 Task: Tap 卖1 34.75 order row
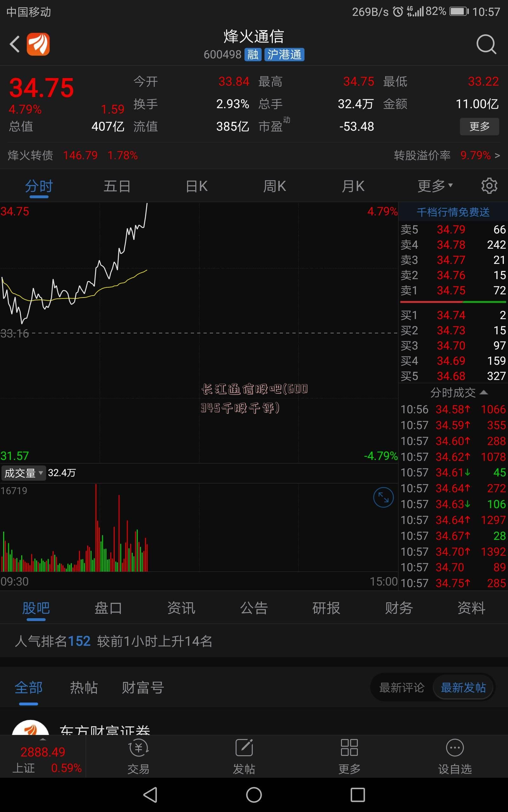453,290
